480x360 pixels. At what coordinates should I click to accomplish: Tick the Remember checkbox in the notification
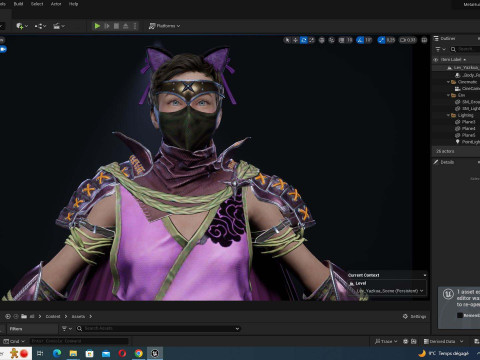(x=460, y=315)
